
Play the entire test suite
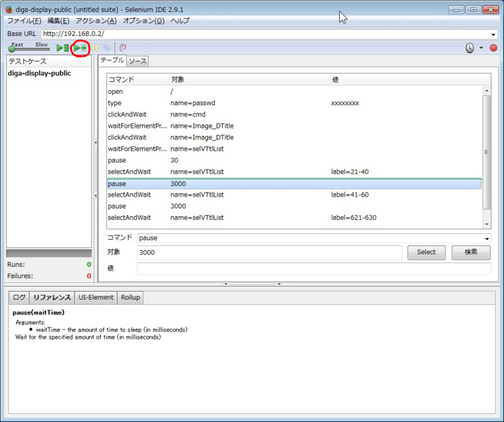(60, 48)
